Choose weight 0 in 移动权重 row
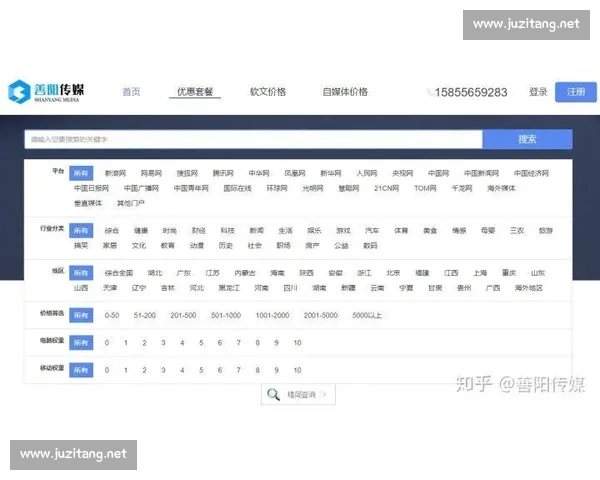Screen dimensions: 600x480 [x=107, y=371]
